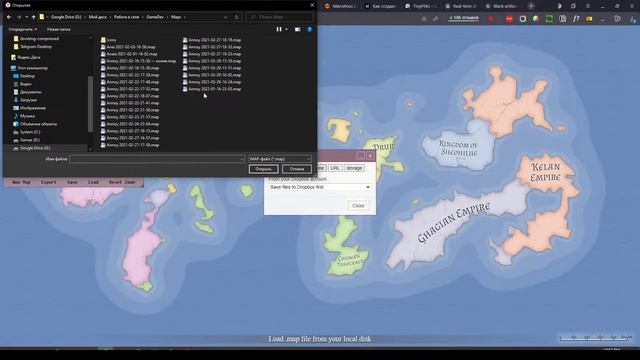Minimize the map load dialog

click(x=361, y=156)
